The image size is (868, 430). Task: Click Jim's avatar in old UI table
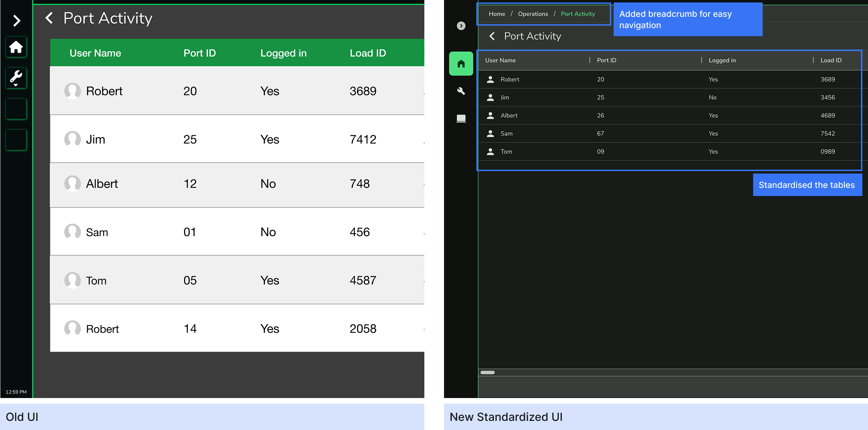tap(72, 139)
